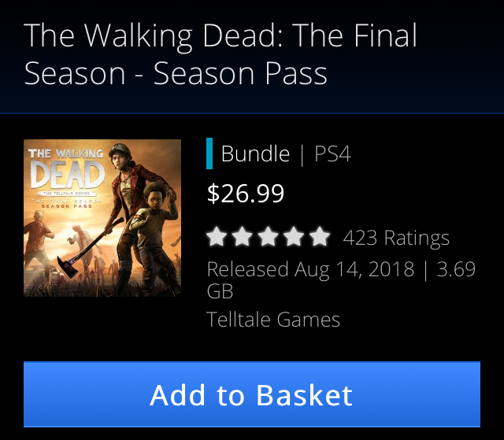504x440 pixels.
Task: Select the third rating star
Action: [x=269, y=236]
